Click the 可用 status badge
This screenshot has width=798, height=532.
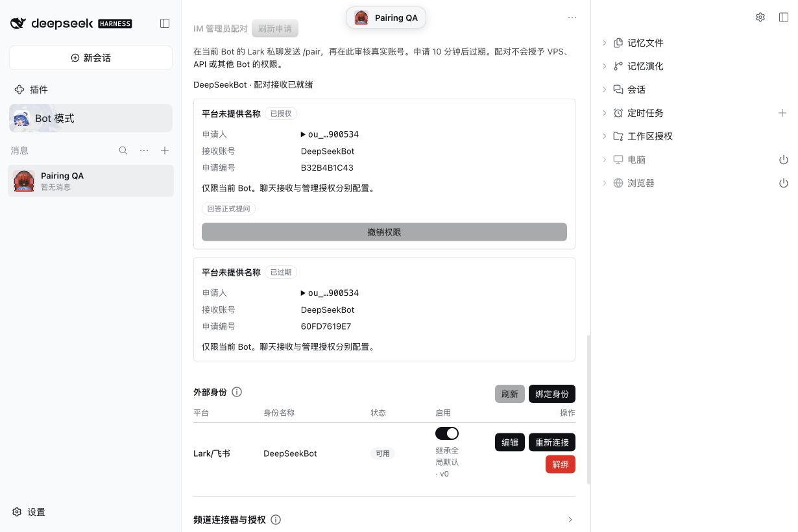tap(383, 453)
